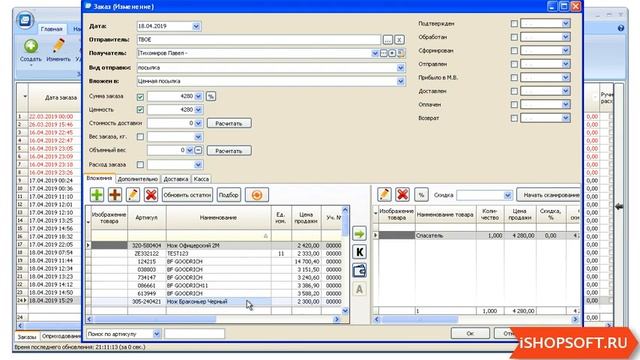Check the Подтвержден status checkbox
640x360 pixels.
click(514, 24)
